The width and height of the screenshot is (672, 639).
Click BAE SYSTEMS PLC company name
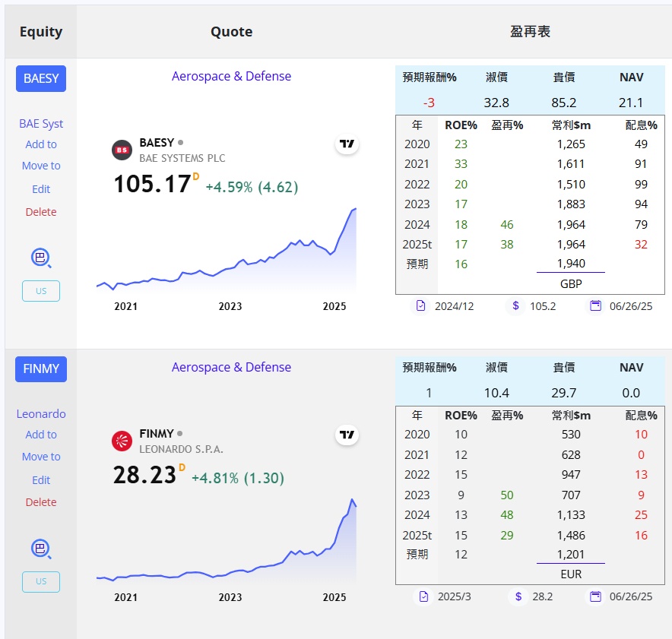click(x=182, y=158)
